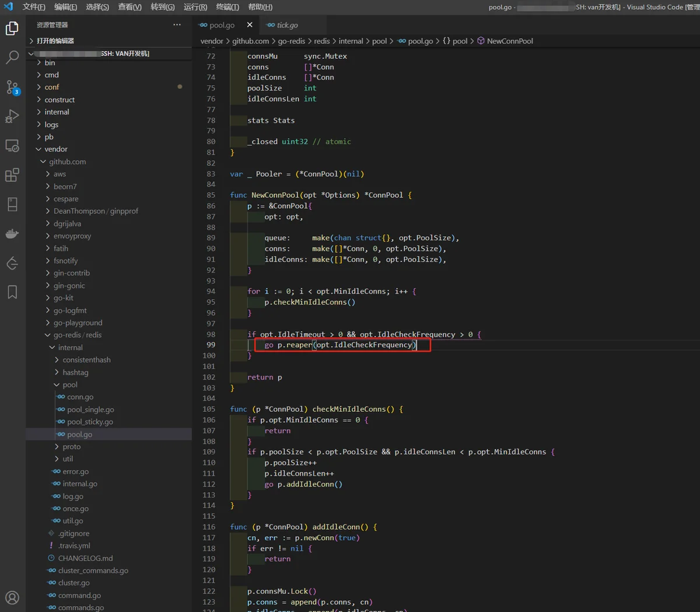Open conn.go in the file tree

coord(80,397)
